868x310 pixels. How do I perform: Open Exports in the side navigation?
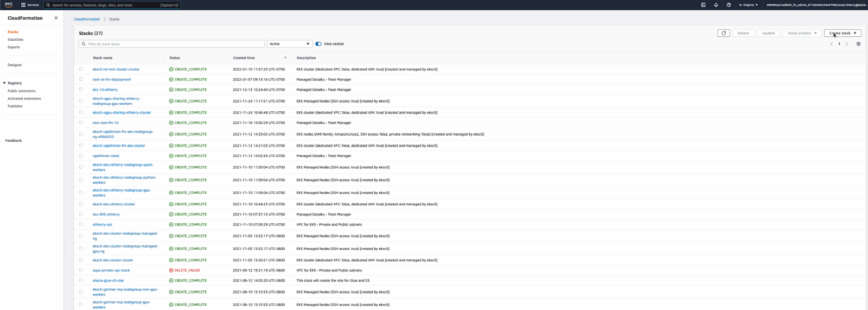click(14, 47)
